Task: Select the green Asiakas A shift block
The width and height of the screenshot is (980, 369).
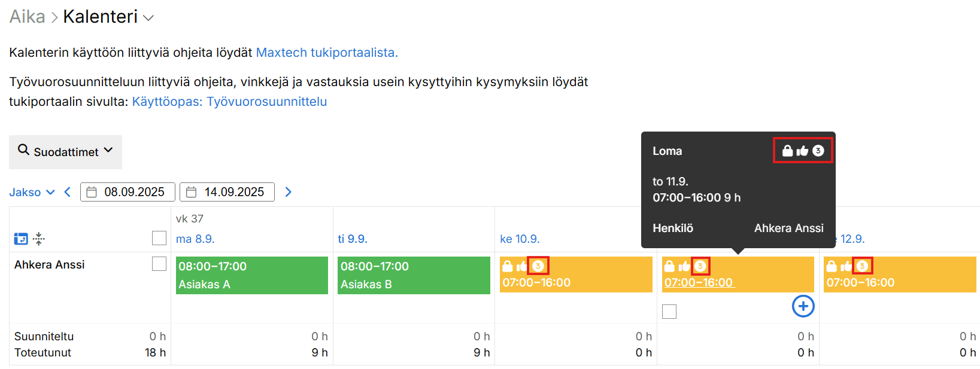Action: 251,275
